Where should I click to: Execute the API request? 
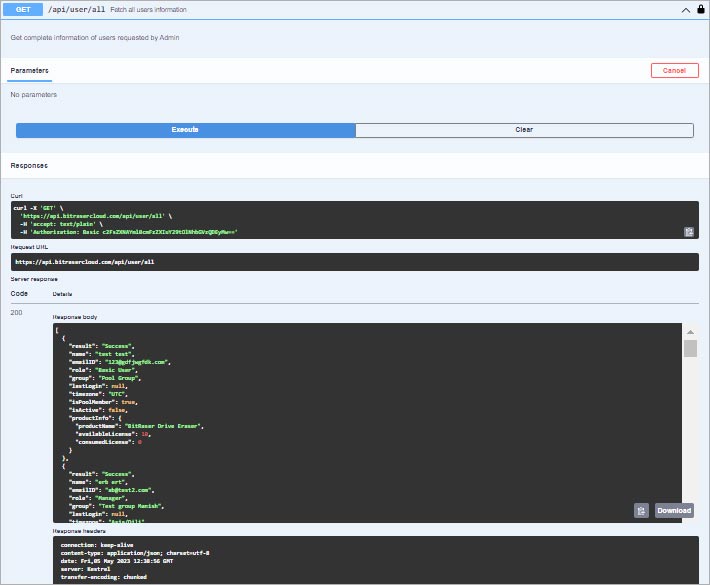pos(186,130)
